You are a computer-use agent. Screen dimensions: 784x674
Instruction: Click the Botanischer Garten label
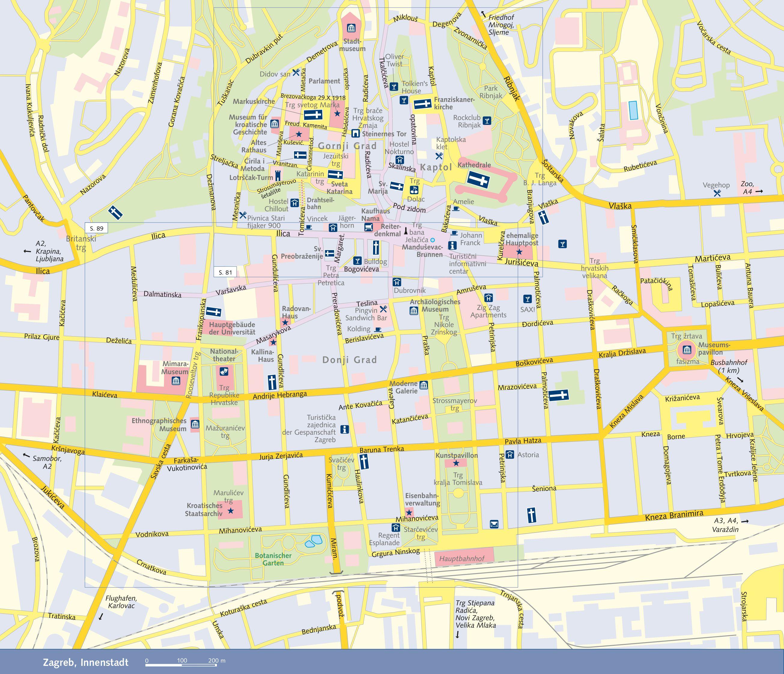coord(273,559)
